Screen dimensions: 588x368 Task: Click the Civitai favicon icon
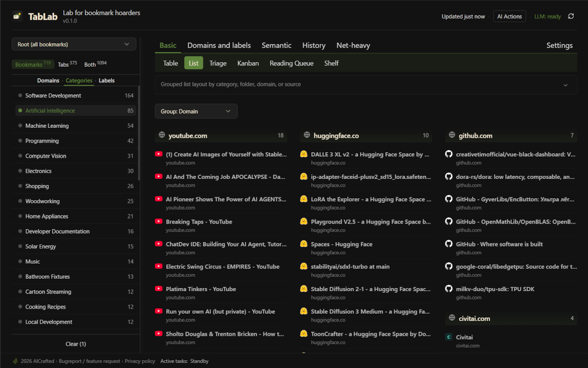pyautogui.click(x=449, y=337)
